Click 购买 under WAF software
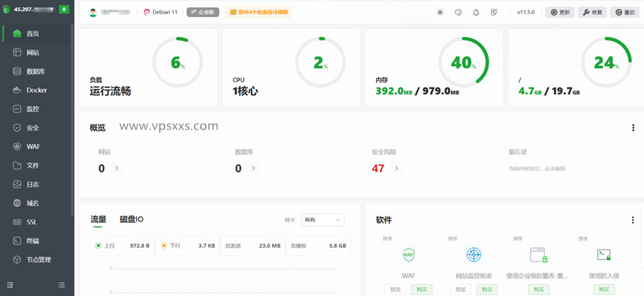 421,290
